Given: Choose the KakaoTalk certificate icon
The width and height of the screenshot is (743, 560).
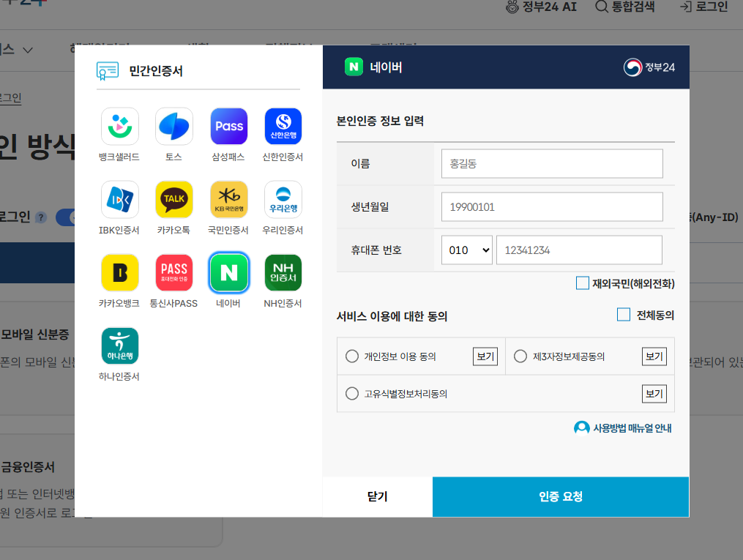Looking at the screenshot, I should point(174,199).
